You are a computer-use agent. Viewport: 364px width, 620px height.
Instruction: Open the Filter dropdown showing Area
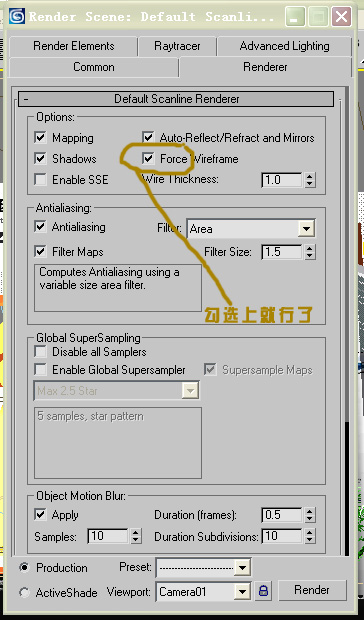click(x=251, y=229)
